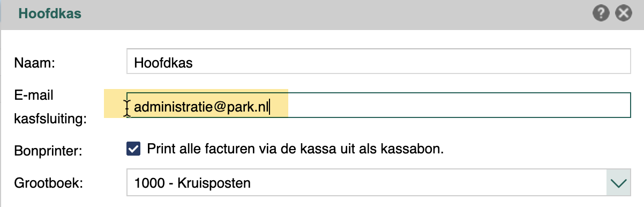Click the 'Hoofdkas' text inside the Naam field
The width and height of the screenshot is (644, 207).
pyautogui.click(x=163, y=63)
